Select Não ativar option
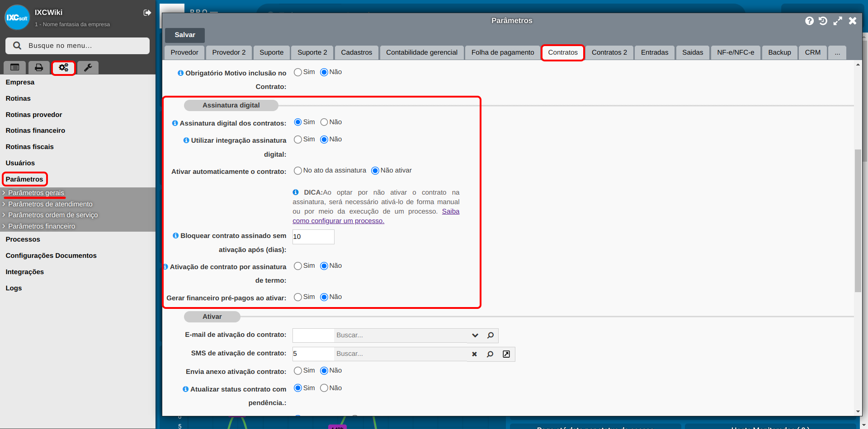Screen dimensions: 868x429 [x=375, y=171]
